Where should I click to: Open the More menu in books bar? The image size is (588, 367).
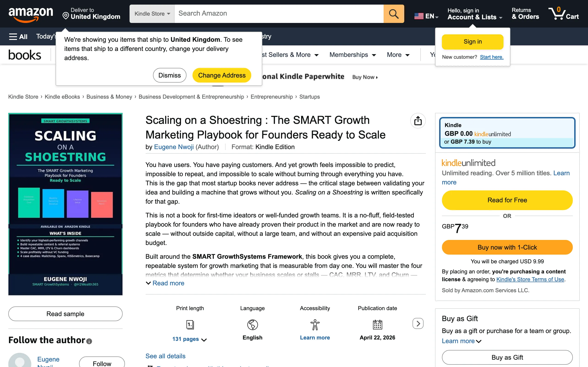(398, 55)
